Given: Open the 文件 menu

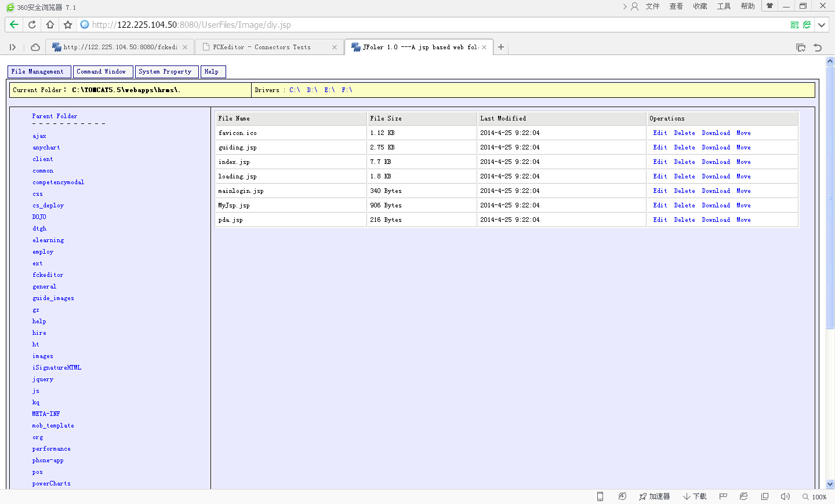Looking at the screenshot, I should [653, 6].
